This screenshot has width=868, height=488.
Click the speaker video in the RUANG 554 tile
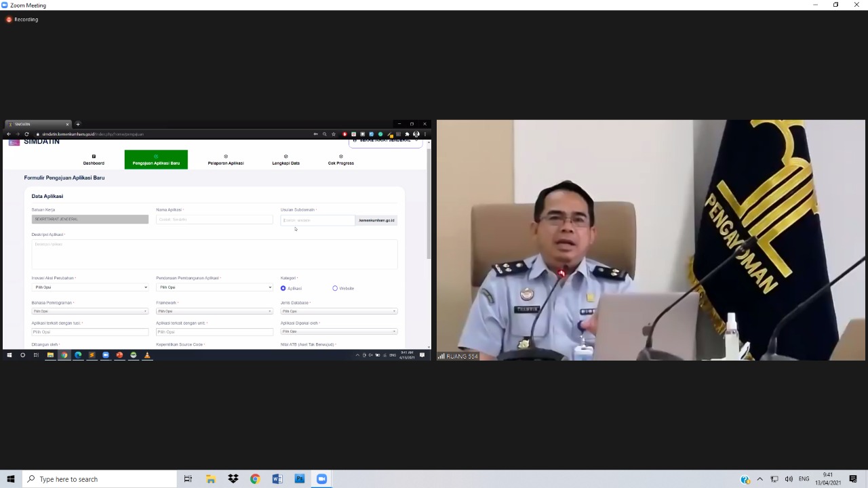pos(651,240)
